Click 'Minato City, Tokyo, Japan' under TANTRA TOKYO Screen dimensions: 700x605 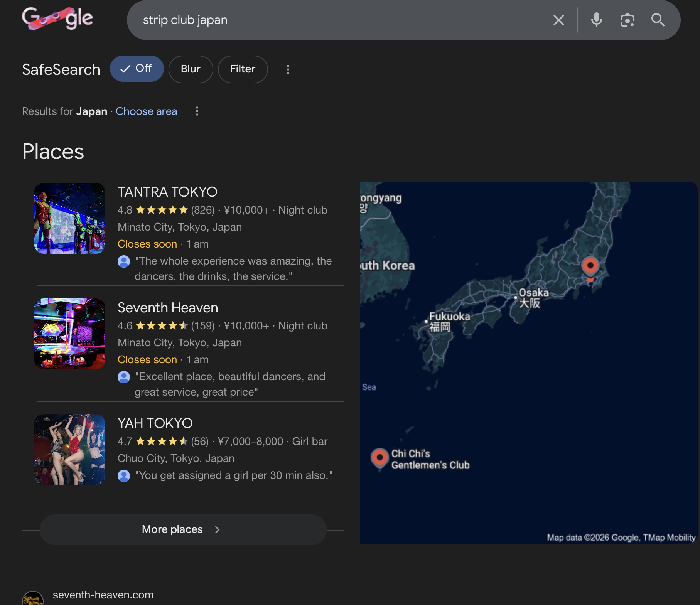click(180, 227)
